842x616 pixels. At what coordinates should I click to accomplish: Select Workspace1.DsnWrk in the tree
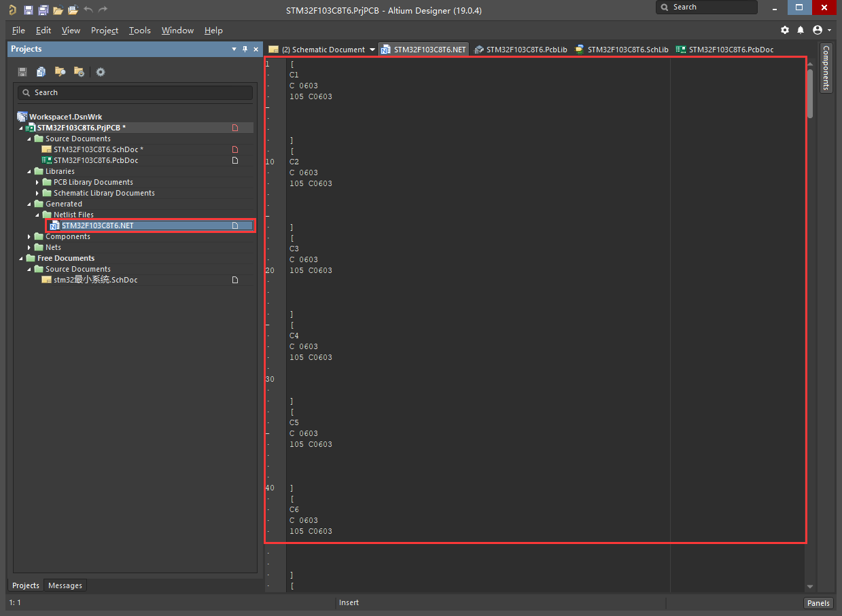65,117
